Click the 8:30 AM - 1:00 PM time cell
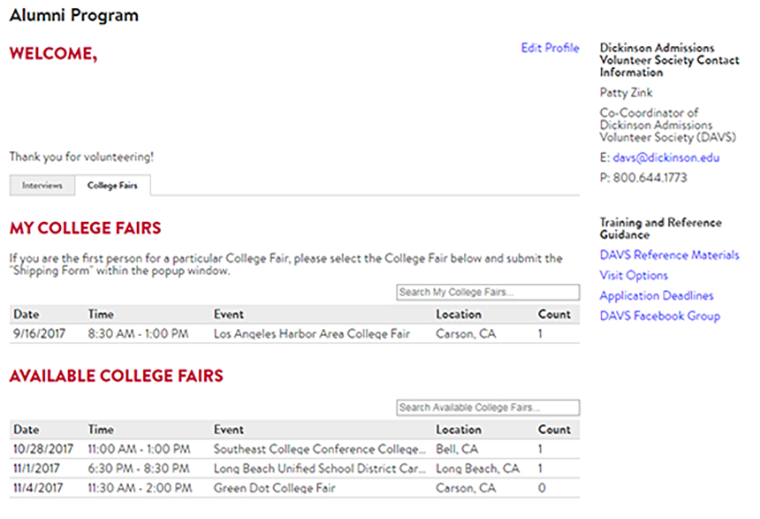 [x=138, y=334]
